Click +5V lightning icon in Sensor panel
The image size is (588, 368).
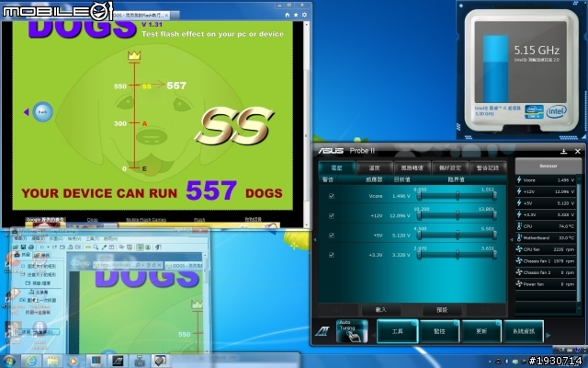[x=519, y=202]
